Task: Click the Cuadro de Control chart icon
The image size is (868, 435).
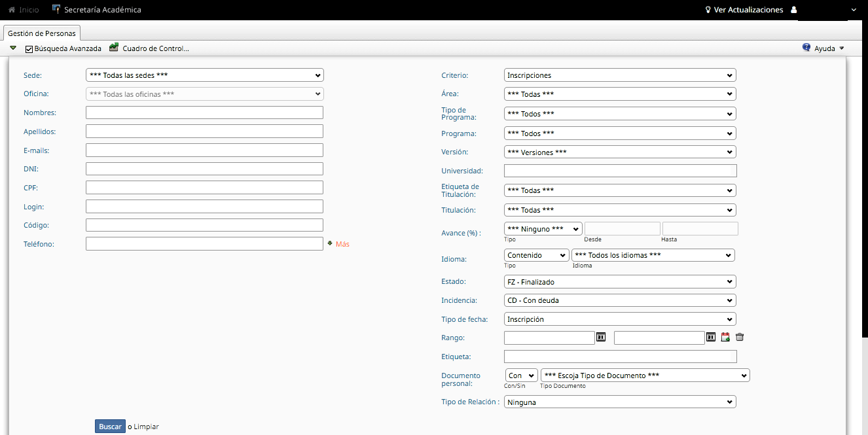Action: pos(114,48)
